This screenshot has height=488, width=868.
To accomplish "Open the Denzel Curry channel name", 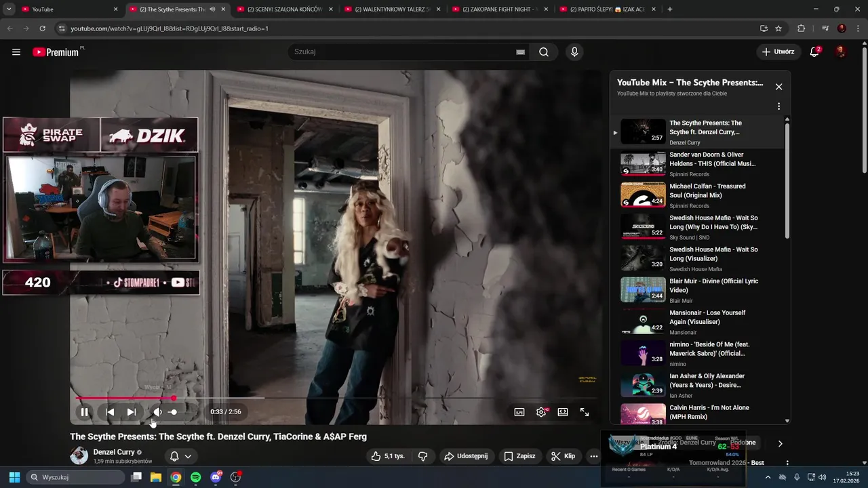I will 114,452.
